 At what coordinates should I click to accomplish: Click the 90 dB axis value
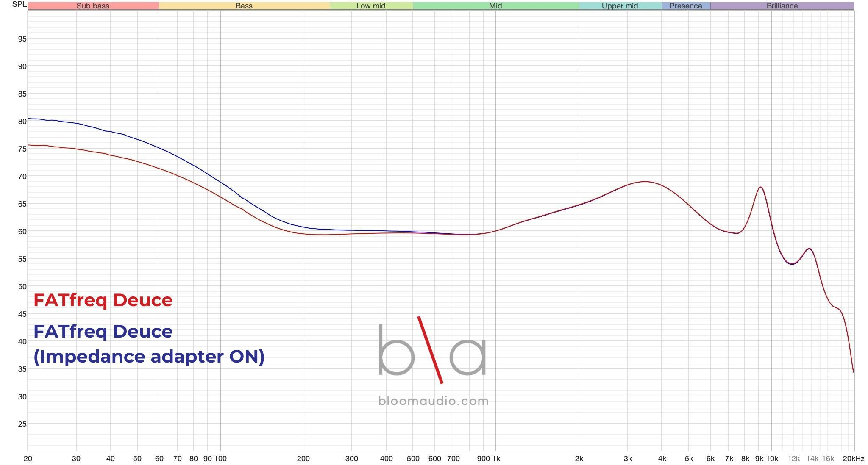pyautogui.click(x=22, y=66)
